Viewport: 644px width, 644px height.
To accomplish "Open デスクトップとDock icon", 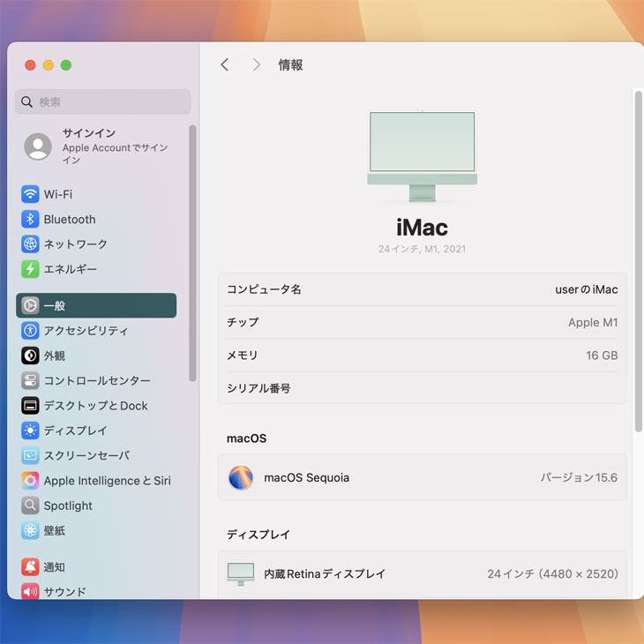I will click(30, 406).
